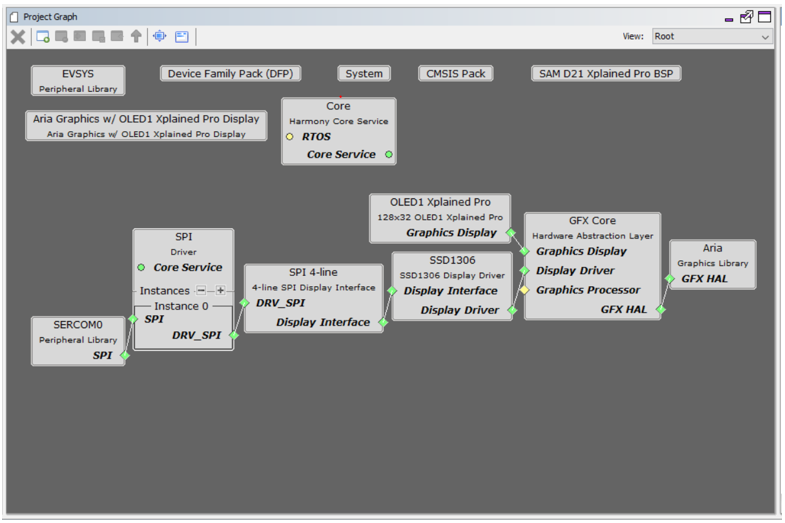Select the SAM D21 Xplained Pro BSP component
Image resolution: width=785 pixels, height=523 pixels.
[x=606, y=74]
